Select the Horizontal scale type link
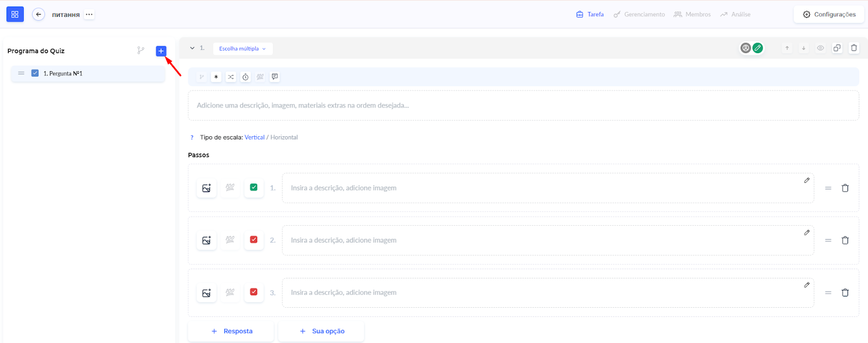This screenshot has height=343, width=868. pyautogui.click(x=284, y=137)
